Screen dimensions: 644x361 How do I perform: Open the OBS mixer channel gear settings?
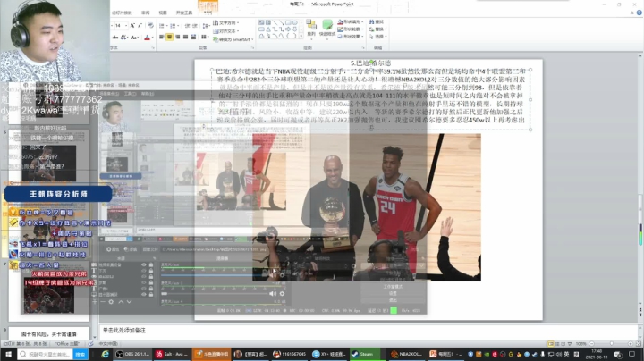pyautogui.click(x=282, y=294)
